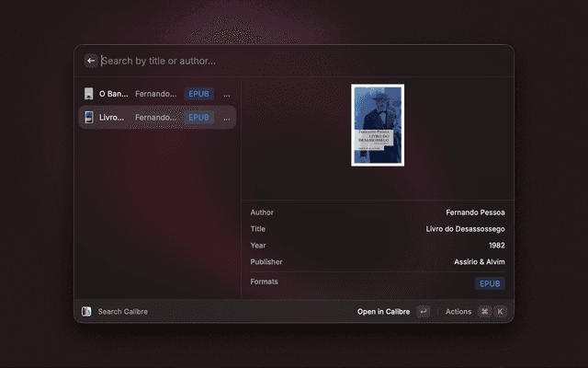Open the Actions menu

click(x=458, y=312)
